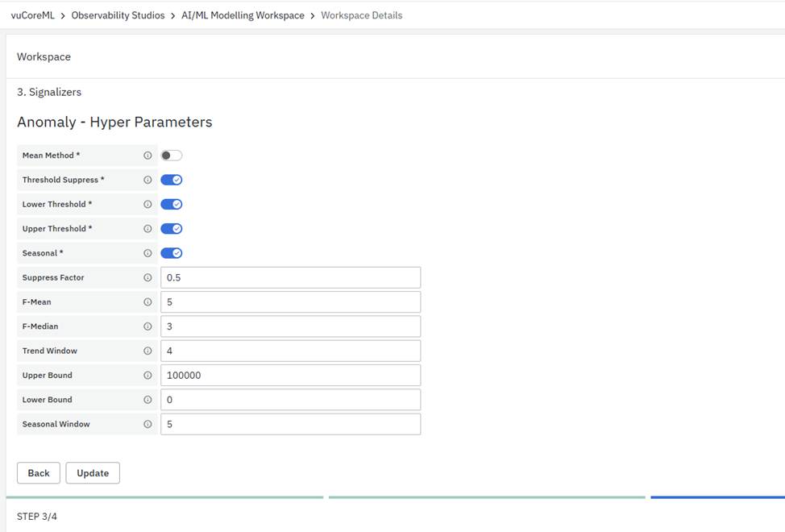The image size is (785, 532).
Task: Click info icon beside Threshold Suppress
Action: (147, 180)
